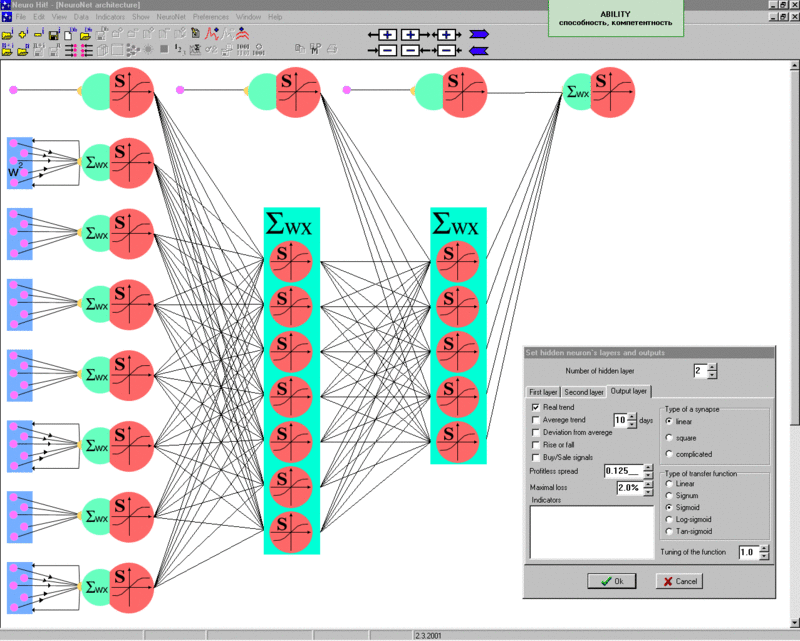Decrease Tuning of the function value
The image size is (800, 641).
tap(764, 556)
